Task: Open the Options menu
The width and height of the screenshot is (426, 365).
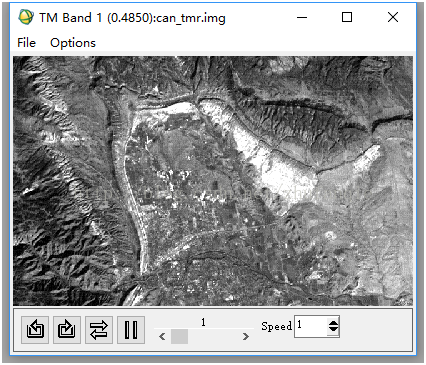Action: [x=73, y=43]
